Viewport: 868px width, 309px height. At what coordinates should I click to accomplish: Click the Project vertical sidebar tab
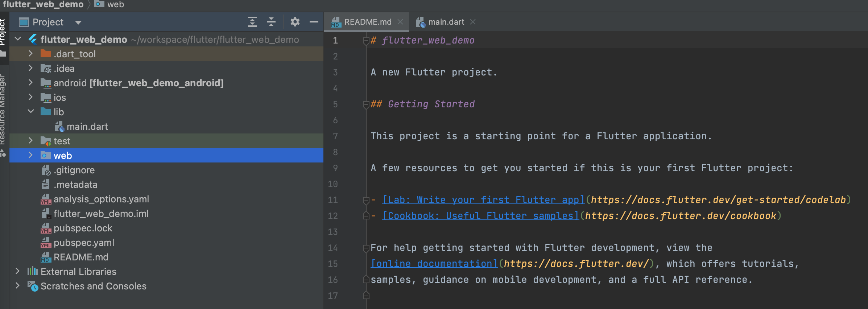pos(3,32)
